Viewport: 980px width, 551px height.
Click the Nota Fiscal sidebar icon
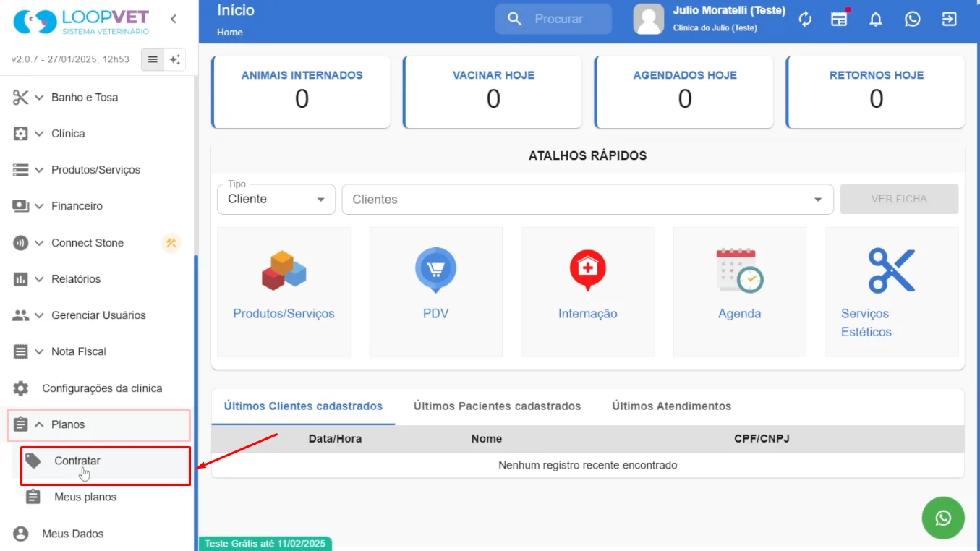[21, 351]
